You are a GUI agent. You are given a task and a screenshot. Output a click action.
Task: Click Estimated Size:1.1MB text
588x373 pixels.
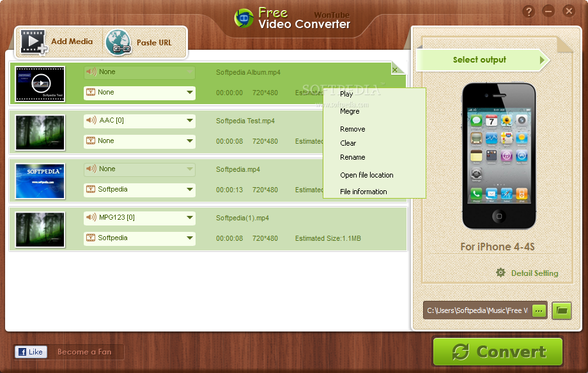pyautogui.click(x=328, y=238)
